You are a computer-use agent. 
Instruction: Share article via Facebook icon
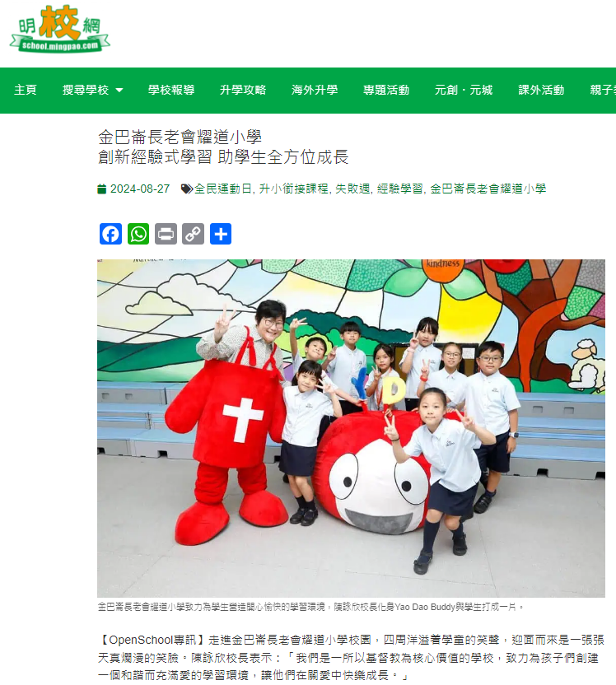tap(110, 234)
